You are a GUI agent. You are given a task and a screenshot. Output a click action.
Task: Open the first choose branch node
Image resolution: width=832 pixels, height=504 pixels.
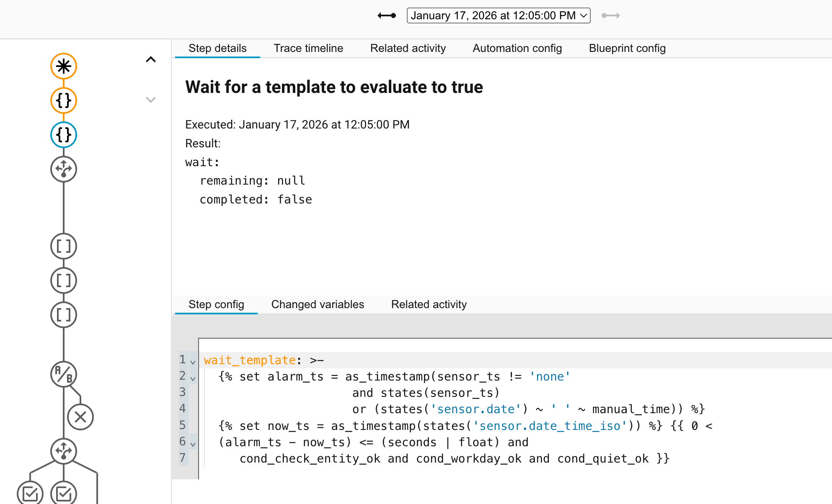pos(64,169)
